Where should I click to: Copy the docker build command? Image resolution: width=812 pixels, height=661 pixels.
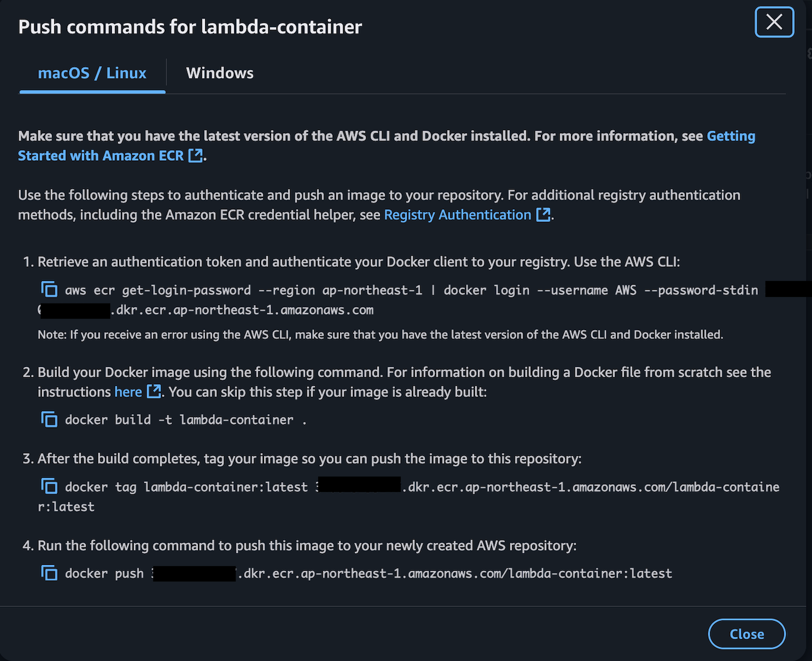point(49,419)
